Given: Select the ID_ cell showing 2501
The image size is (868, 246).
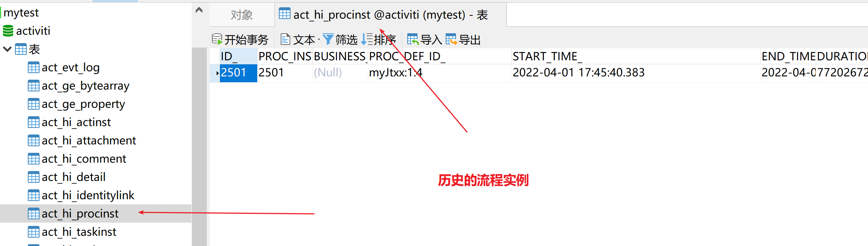Looking at the screenshot, I should tap(238, 73).
